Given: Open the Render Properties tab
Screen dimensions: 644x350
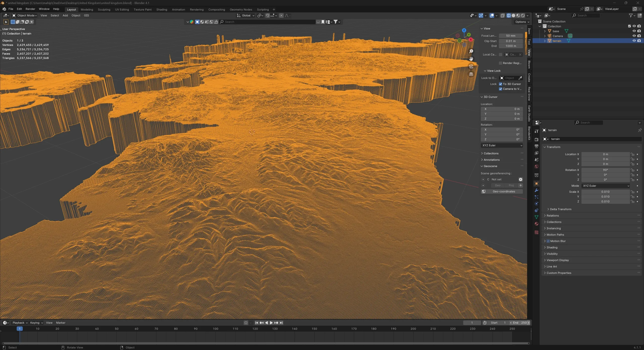Looking at the screenshot, I should pos(537,139).
